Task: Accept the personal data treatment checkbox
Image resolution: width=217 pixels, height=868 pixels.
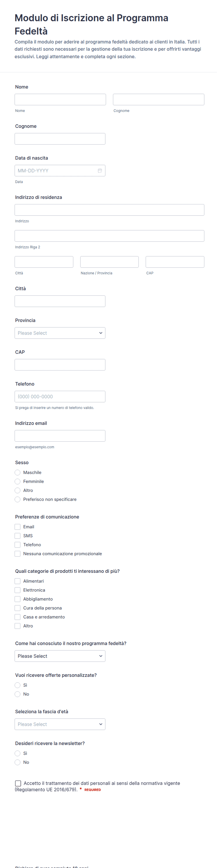Action: point(18,783)
